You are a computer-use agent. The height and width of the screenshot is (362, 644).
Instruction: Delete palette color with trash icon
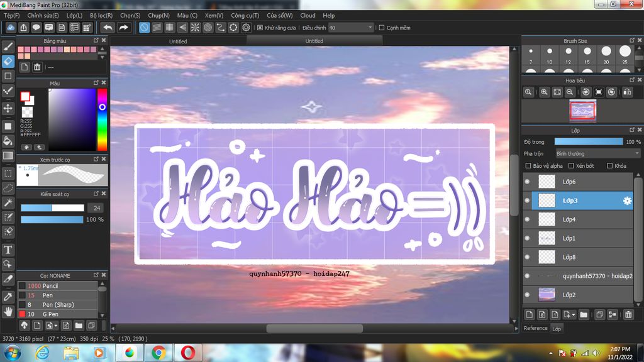pyautogui.click(x=37, y=67)
